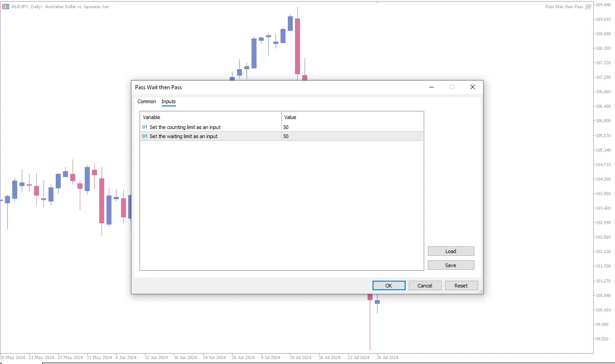Click the 103.420 price label
Viewport: 615px width, 364px height.
(x=603, y=208)
